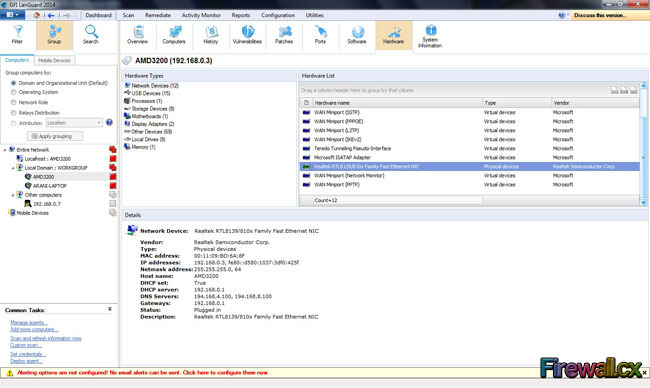Click Hardware List scrollbar up arrow

(x=643, y=86)
